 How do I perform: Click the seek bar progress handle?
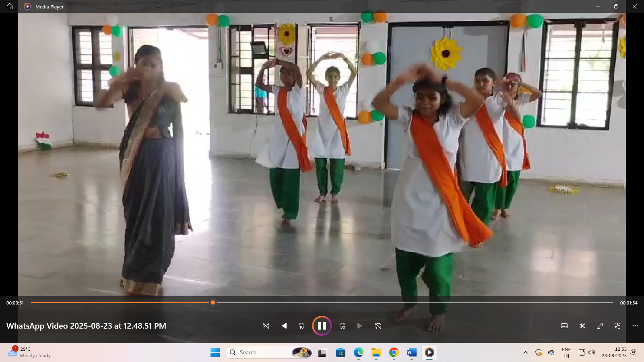pyautogui.click(x=213, y=302)
